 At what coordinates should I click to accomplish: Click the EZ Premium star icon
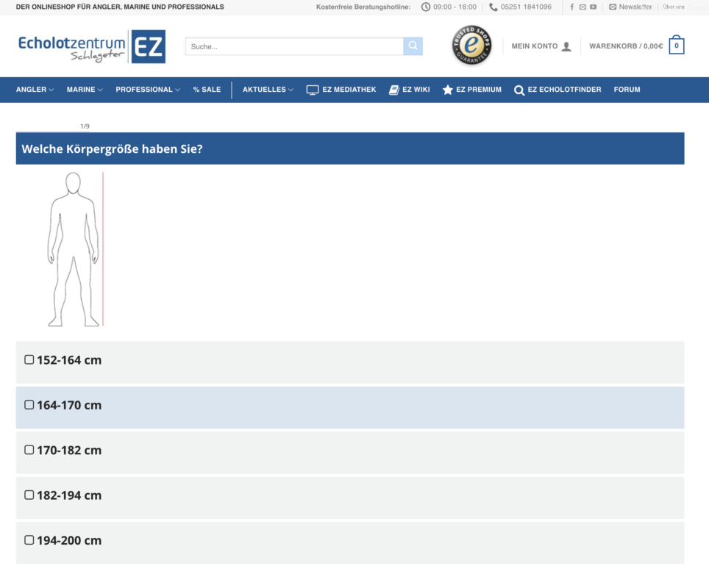(x=448, y=90)
